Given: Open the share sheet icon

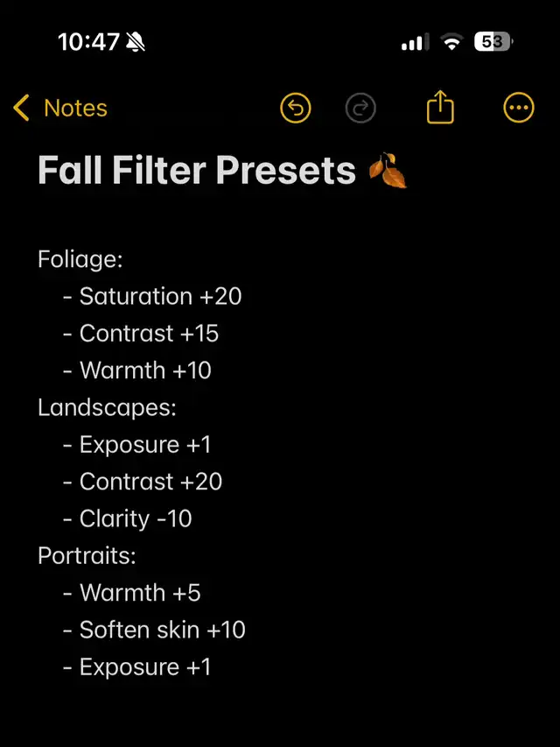Looking at the screenshot, I should coord(441,108).
